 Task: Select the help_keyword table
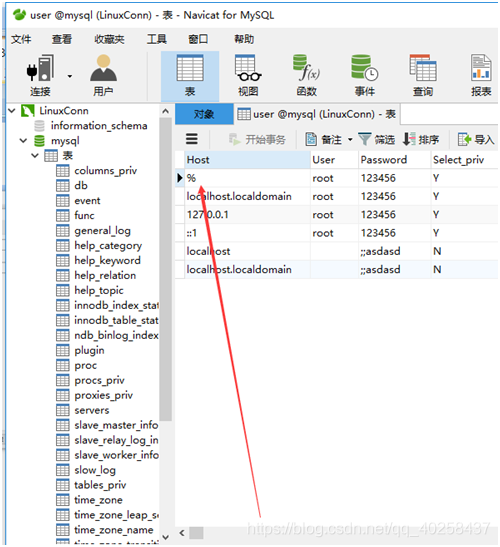coord(107,261)
